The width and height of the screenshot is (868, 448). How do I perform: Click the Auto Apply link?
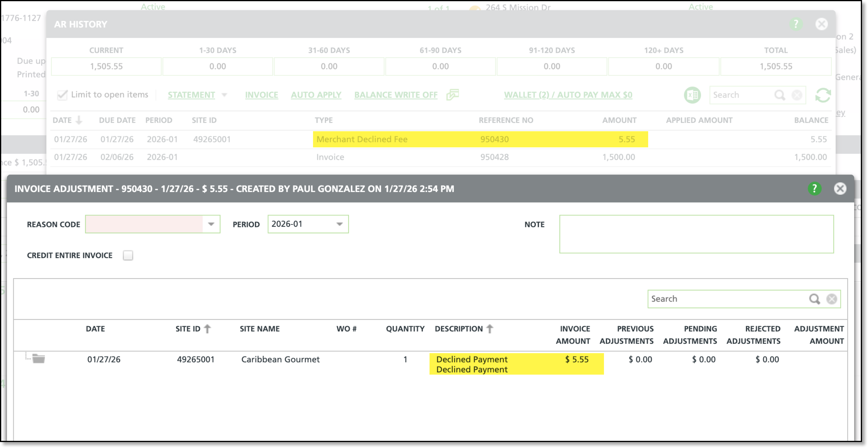pyautogui.click(x=316, y=95)
